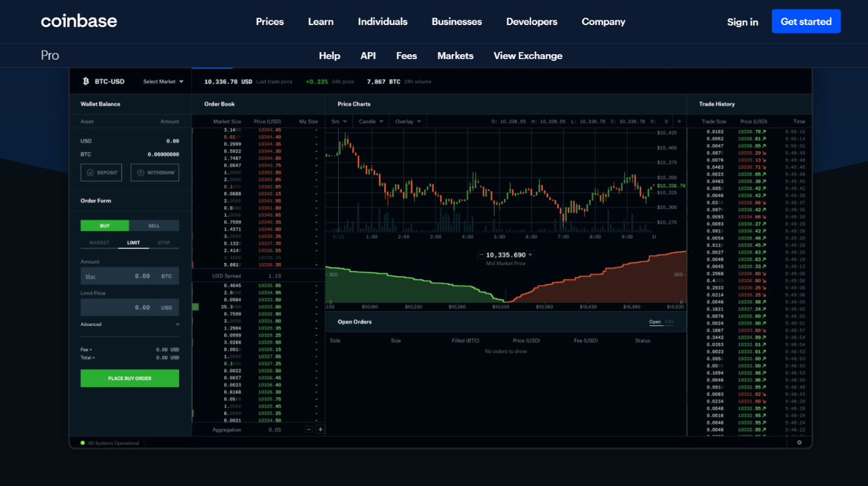Click the Sign in link
Image resolution: width=868 pixels, height=486 pixels.
point(743,22)
